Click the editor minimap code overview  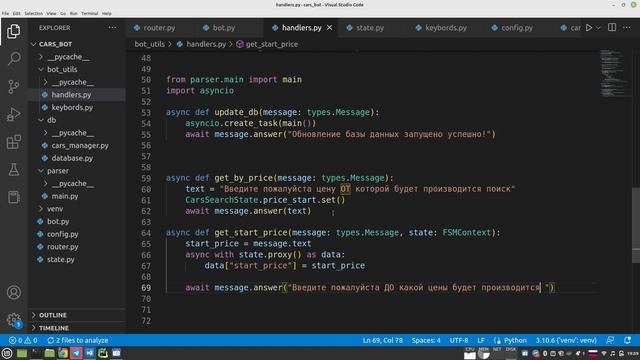[x=612, y=73]
